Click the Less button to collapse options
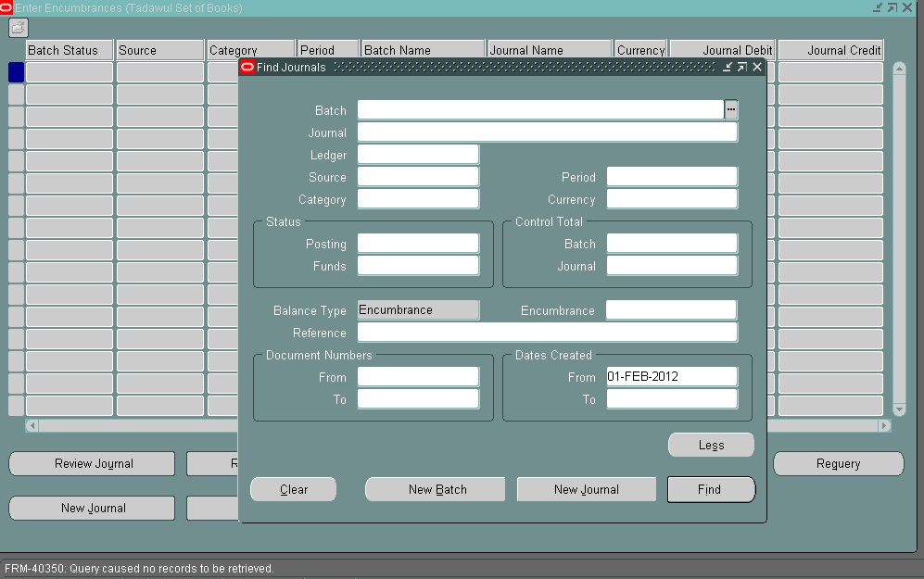This screenshot has height=579, width=924. pyautogui.click(x=711, y=445)
